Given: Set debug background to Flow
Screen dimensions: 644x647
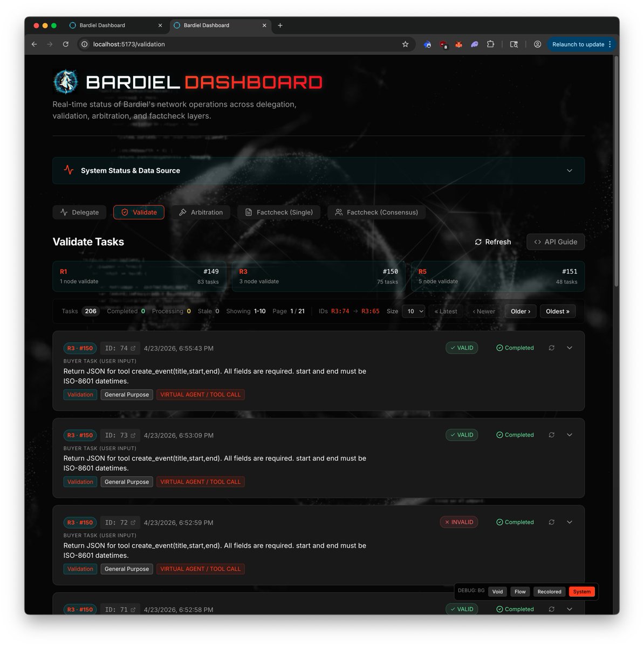Looking at the screenshot, I should coord(520,591).
